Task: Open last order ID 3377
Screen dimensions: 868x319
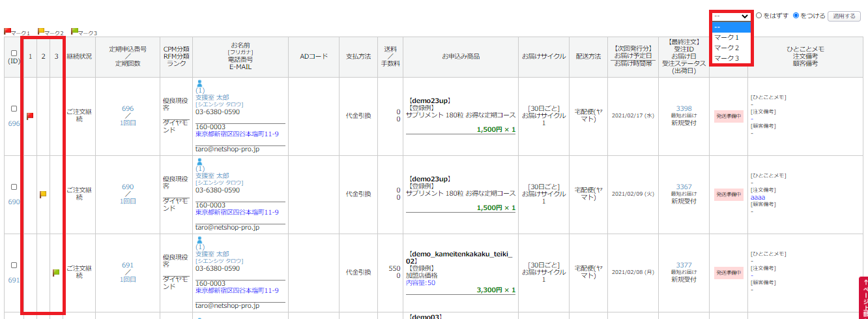Action: 684,265
